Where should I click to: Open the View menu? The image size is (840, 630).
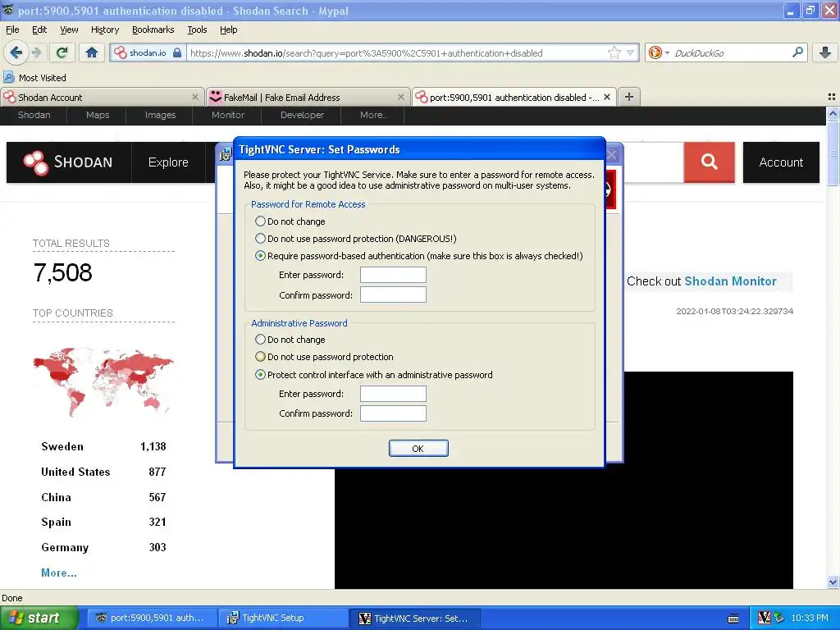(69, 30)
